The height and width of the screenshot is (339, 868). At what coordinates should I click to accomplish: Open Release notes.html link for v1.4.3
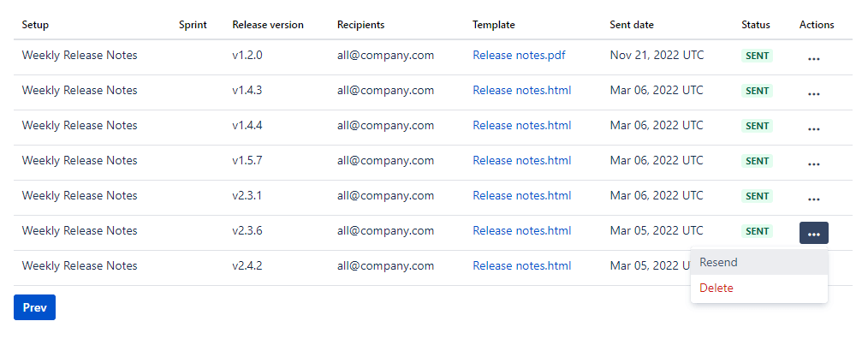(521, 90)
